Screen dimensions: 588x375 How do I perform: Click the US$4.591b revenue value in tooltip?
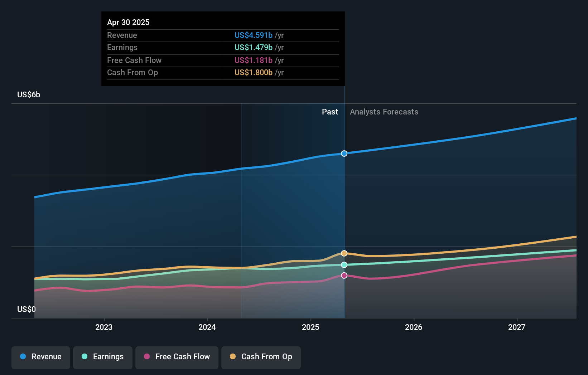click(x=254, y=35)
